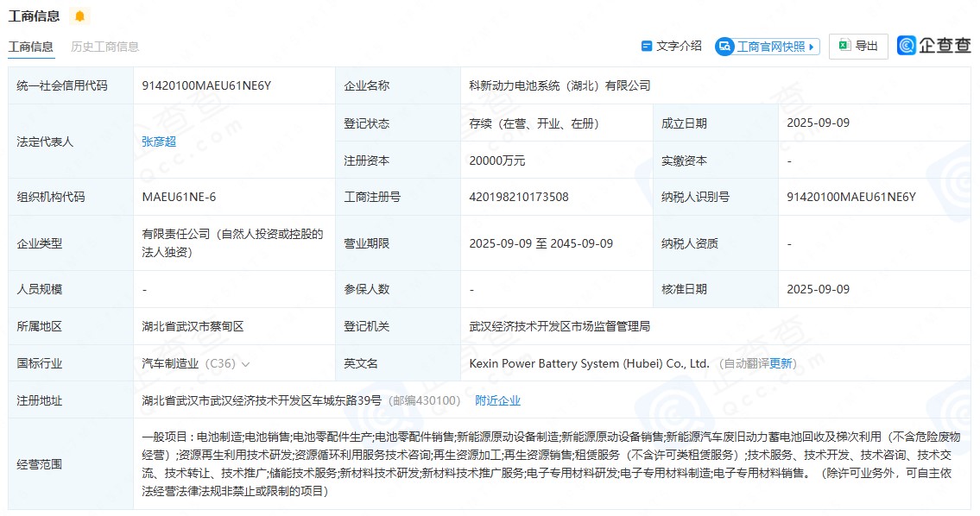Click region value 湖北省武汉市蔡甸区
The width and height of the screenshot is (980, 516).
click(x=193, y=327)
